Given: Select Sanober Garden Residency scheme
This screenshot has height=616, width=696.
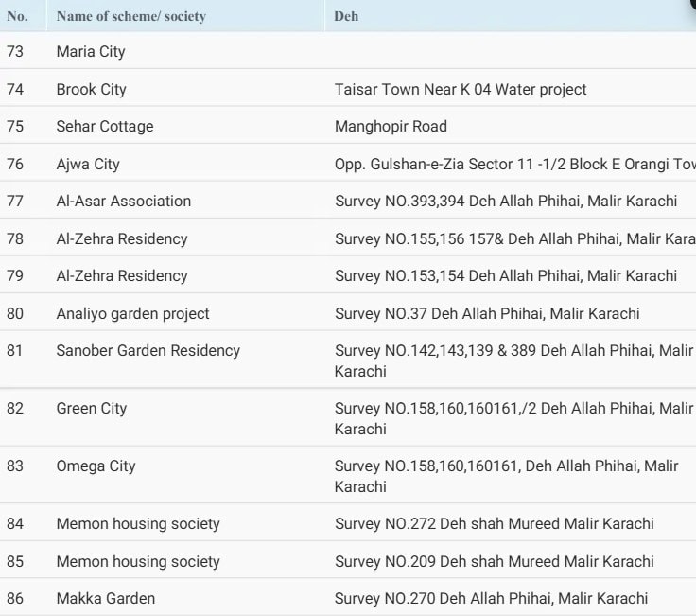Looking at the screenshot, I should point(148,351).
